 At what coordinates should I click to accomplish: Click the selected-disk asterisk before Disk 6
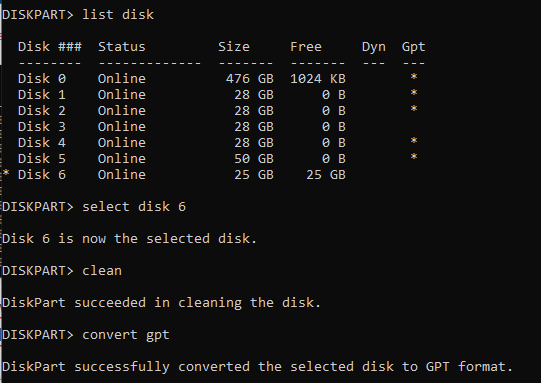click(6, 173)
